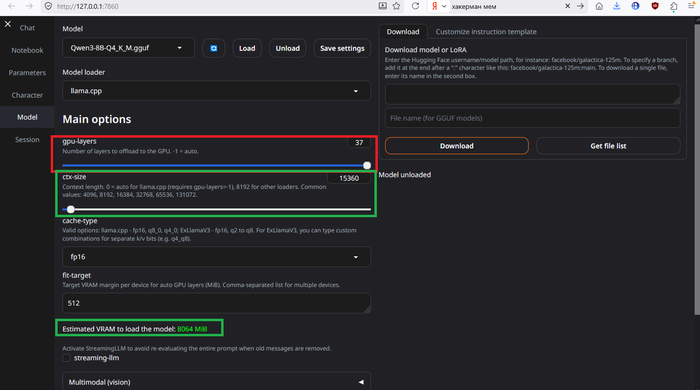This screenshot has height=390, width=700.
Task: Click the gpu-layers value box 37
Action: coord(358,142)
